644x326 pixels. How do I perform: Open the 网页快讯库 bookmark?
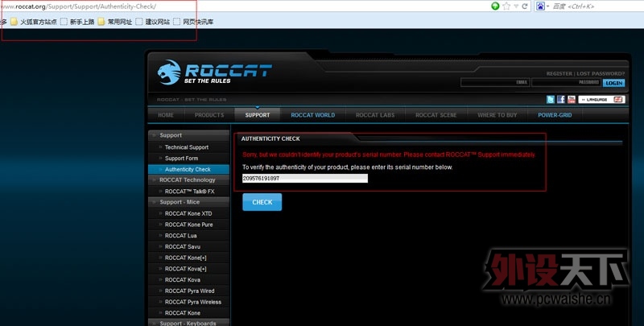[193, 22]
